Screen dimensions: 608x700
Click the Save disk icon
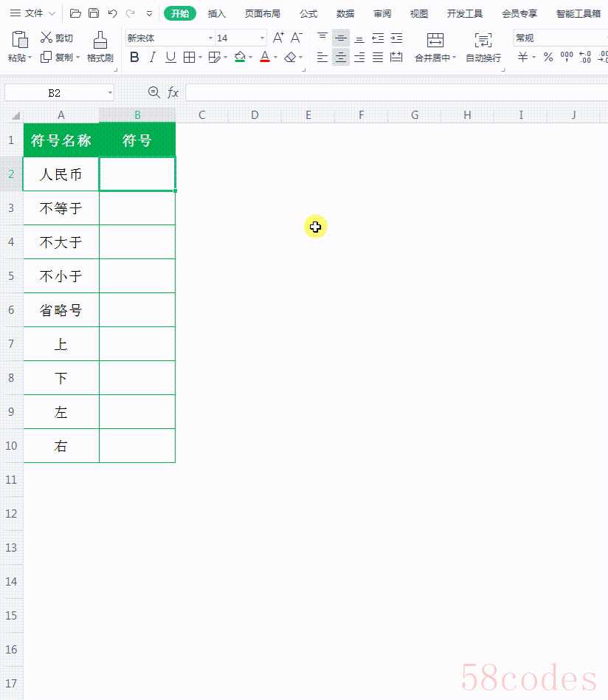click(94, 13)
